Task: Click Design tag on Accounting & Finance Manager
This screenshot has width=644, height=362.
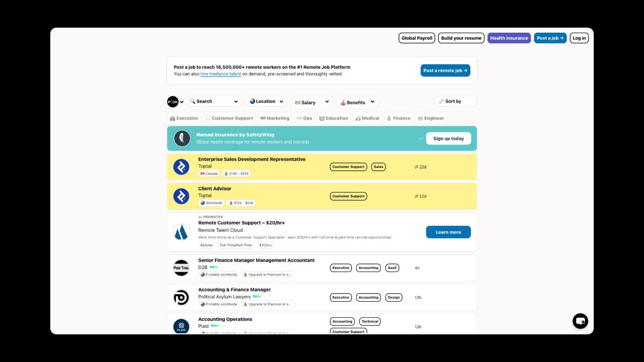Action: point(394,297)
